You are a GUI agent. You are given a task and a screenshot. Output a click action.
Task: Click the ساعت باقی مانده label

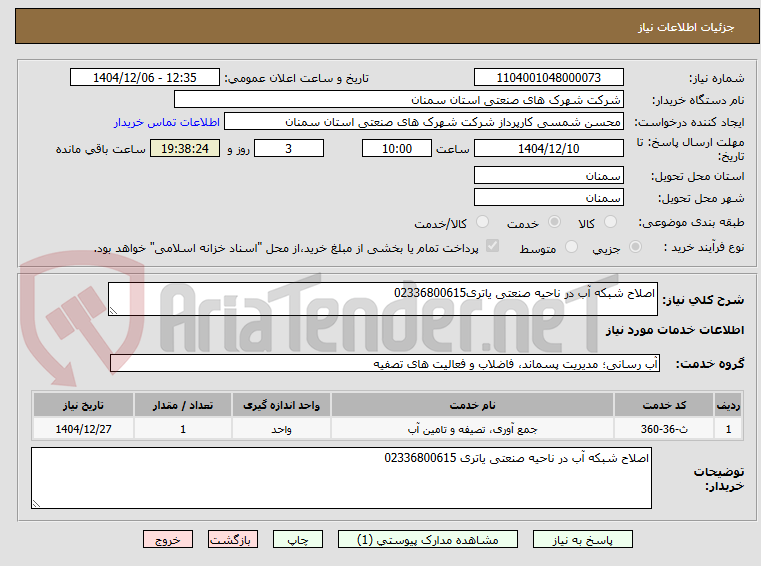tap(100, 149)
